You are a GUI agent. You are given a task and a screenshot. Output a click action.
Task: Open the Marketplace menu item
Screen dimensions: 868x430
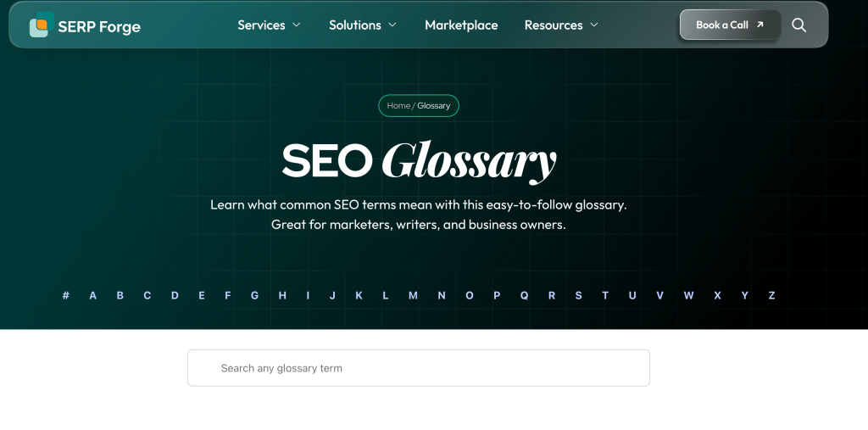[461, 25]
